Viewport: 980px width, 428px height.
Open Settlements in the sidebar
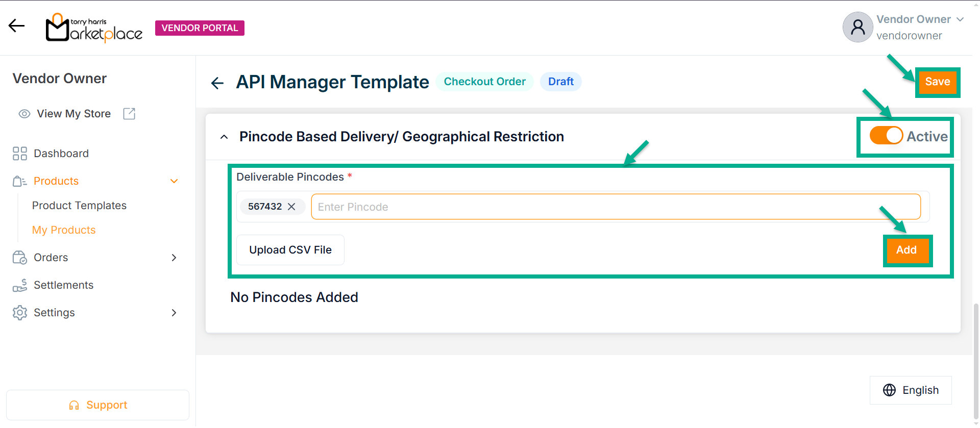[63, 285]
